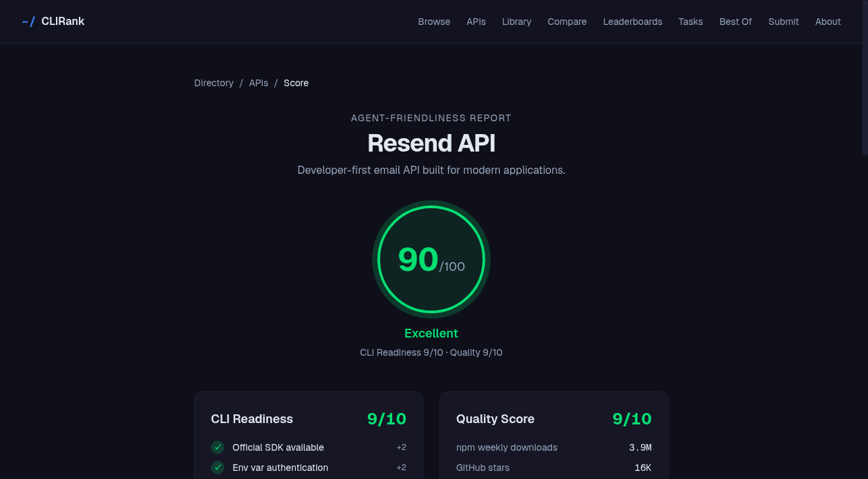Click the check icon beside Env var authentication
The width and height of the screenshot is (868, 479).
click(x=218, y=468)
